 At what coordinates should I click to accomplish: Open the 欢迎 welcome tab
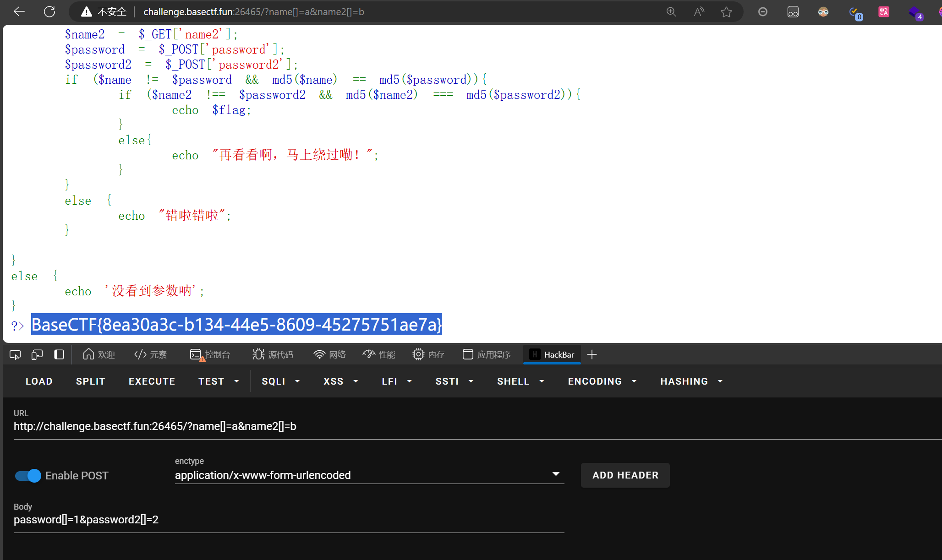[x=99, y=354]
